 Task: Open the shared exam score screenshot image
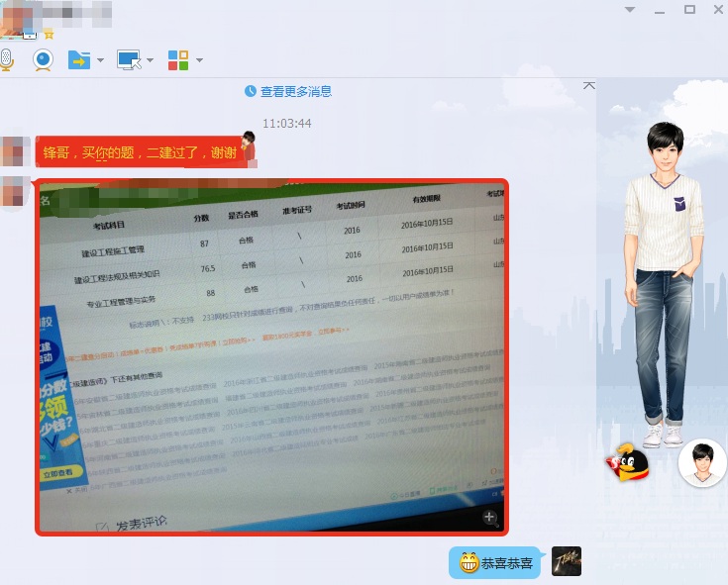tap(272, 357)
